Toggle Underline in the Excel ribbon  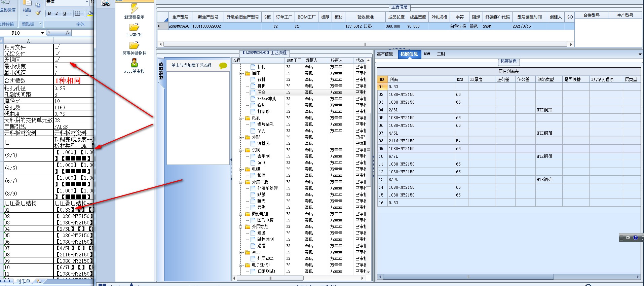coord(65,13)
